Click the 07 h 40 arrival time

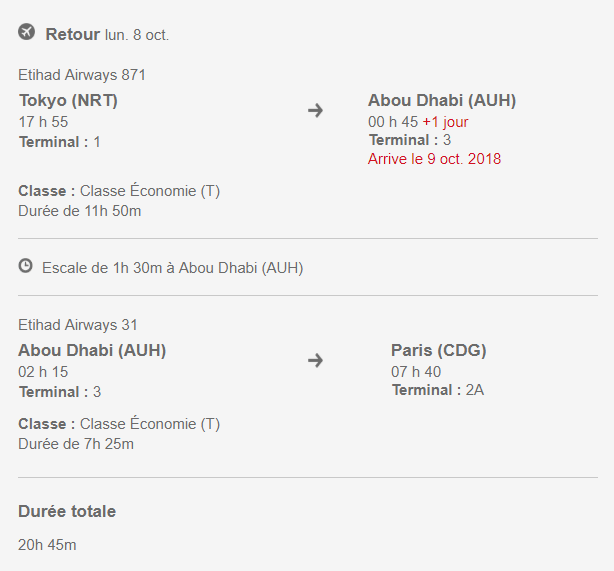416,372
